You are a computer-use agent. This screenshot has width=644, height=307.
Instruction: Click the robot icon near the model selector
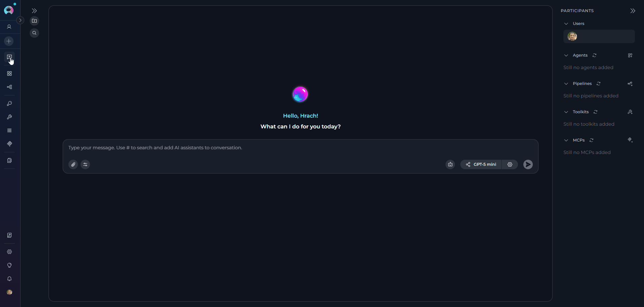pyautogui.click(x=450, y=164)
